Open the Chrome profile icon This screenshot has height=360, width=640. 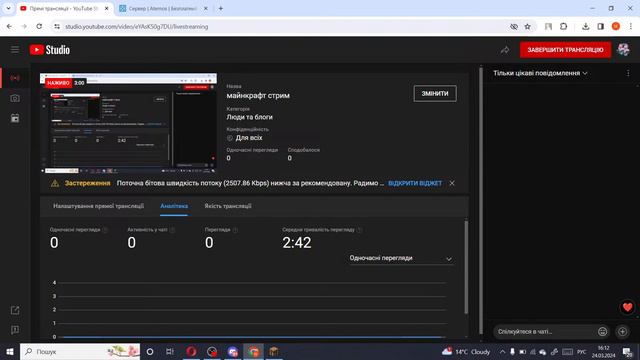point(616,27)
